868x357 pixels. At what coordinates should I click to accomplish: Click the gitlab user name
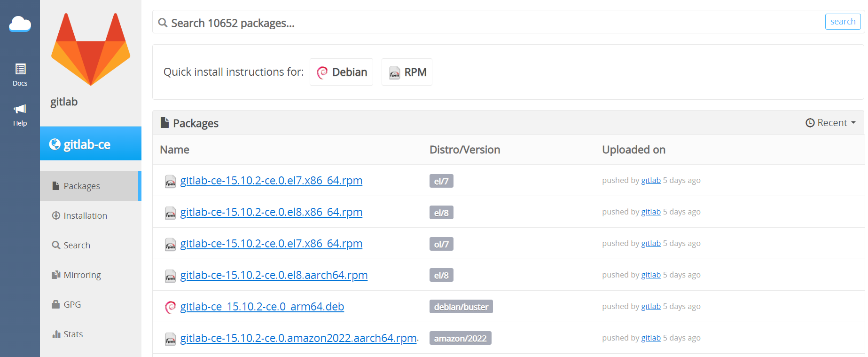(x=64, y=102)
